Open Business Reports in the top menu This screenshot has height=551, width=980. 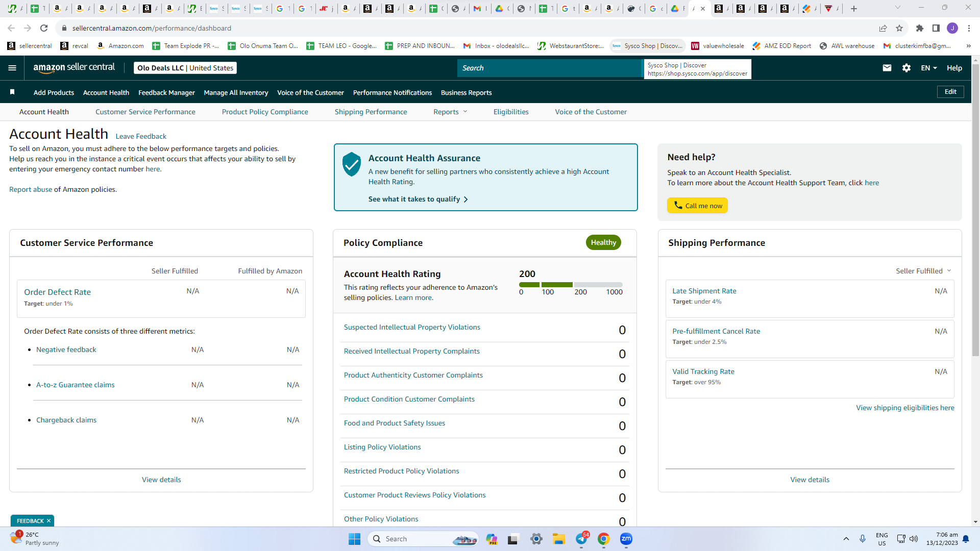click(467, 92)
